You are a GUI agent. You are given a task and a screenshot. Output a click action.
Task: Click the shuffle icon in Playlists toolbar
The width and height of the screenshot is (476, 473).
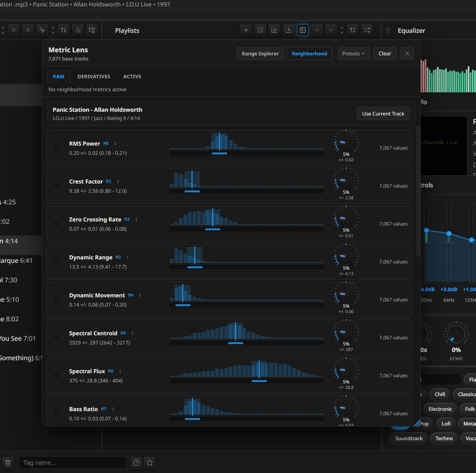367,30
